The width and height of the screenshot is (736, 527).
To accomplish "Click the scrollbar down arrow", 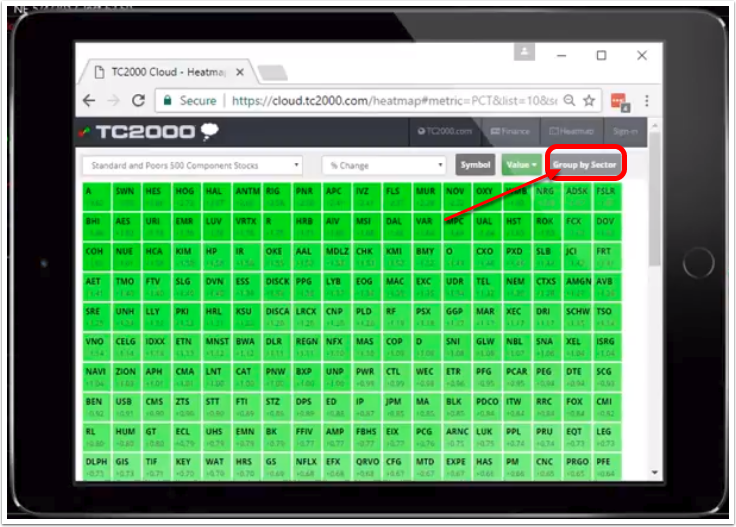I will coord(655,473).
